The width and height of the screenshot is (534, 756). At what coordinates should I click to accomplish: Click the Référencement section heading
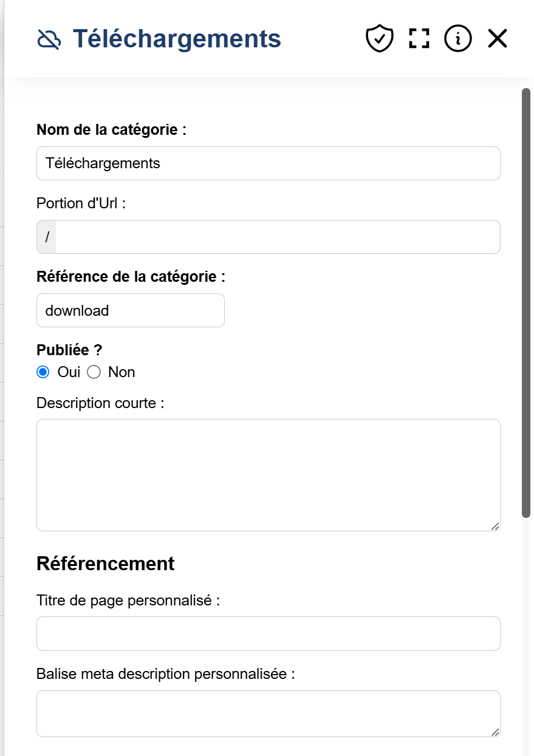coord(104,563)
